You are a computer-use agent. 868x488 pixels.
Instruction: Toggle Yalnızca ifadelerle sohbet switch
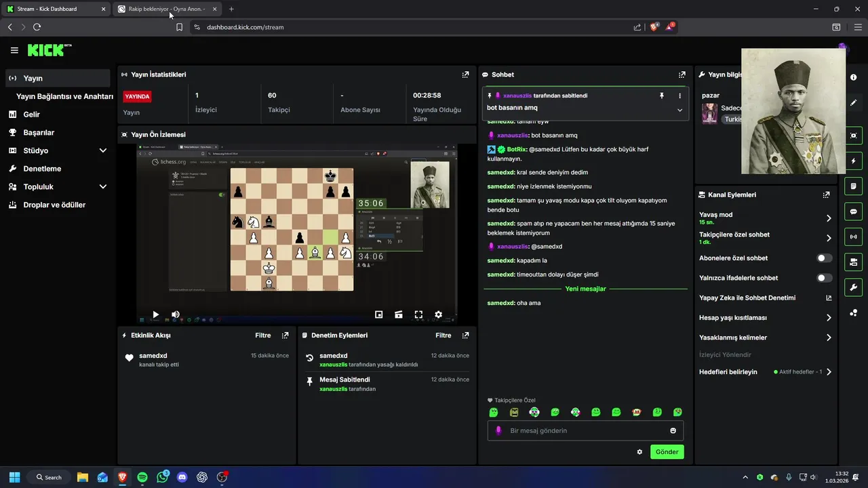point(824,278)
